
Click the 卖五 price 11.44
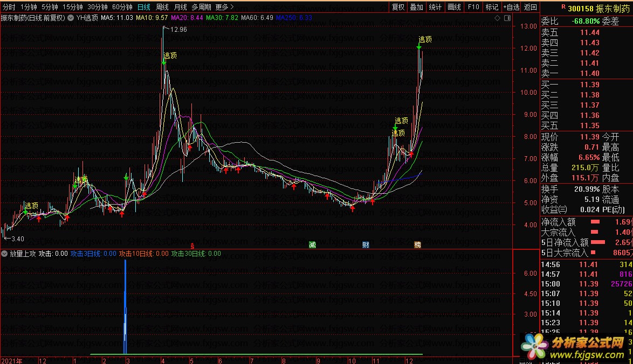tap(590, 33)
